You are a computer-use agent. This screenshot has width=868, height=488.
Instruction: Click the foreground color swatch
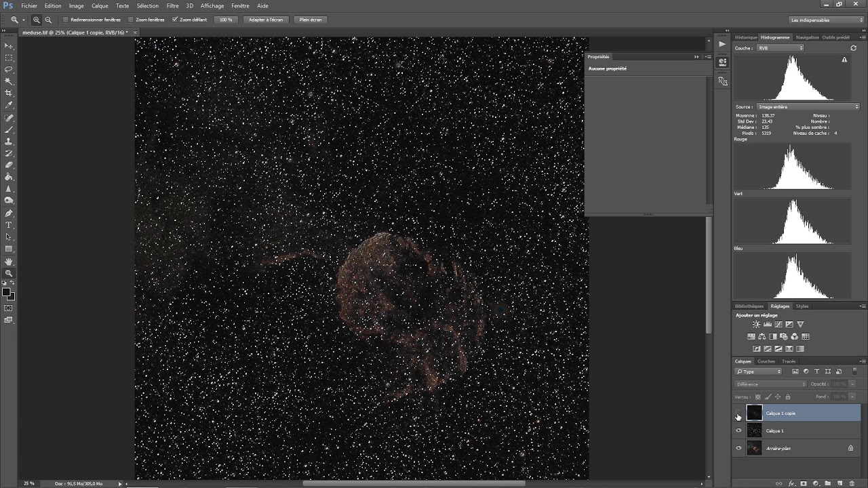(6, 292)
